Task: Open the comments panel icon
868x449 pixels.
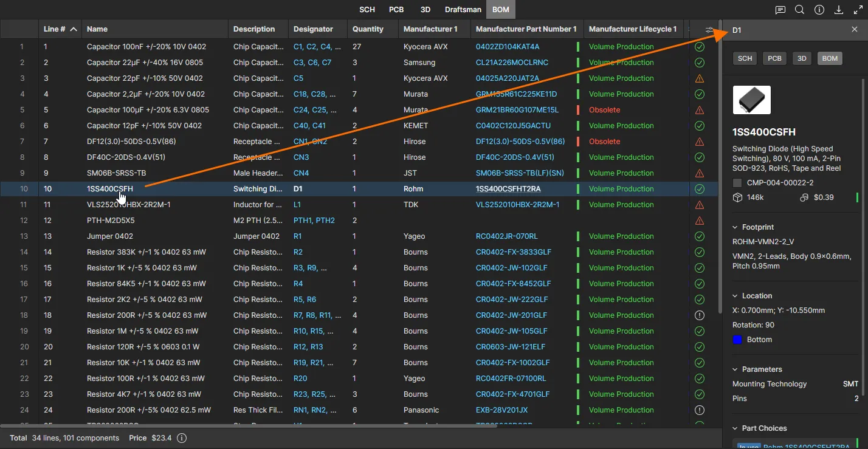Action: coord(780,10)
